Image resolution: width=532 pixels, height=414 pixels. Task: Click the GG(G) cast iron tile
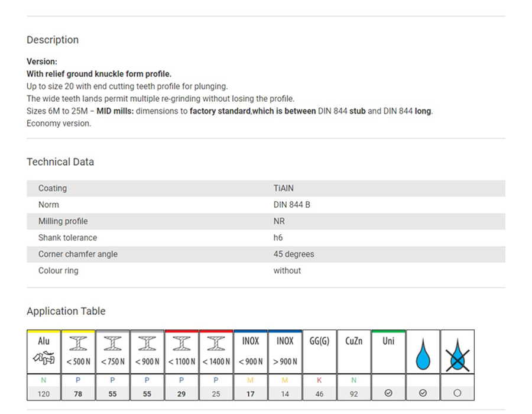pyautogui.click(x=319, y=352)
